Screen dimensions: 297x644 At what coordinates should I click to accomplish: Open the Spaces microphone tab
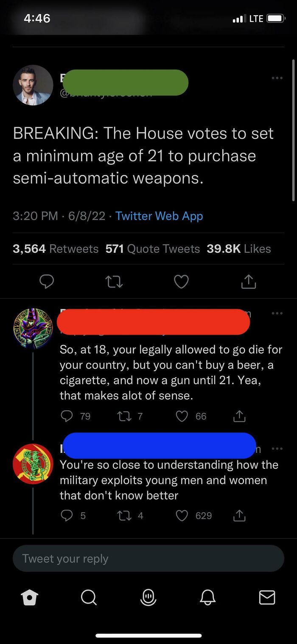click(x=148, y=597)
